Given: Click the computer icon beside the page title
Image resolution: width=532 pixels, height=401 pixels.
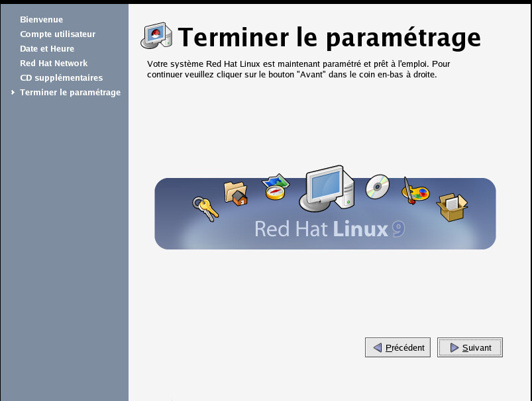Looking at the screenshot, I should [156, 36].
